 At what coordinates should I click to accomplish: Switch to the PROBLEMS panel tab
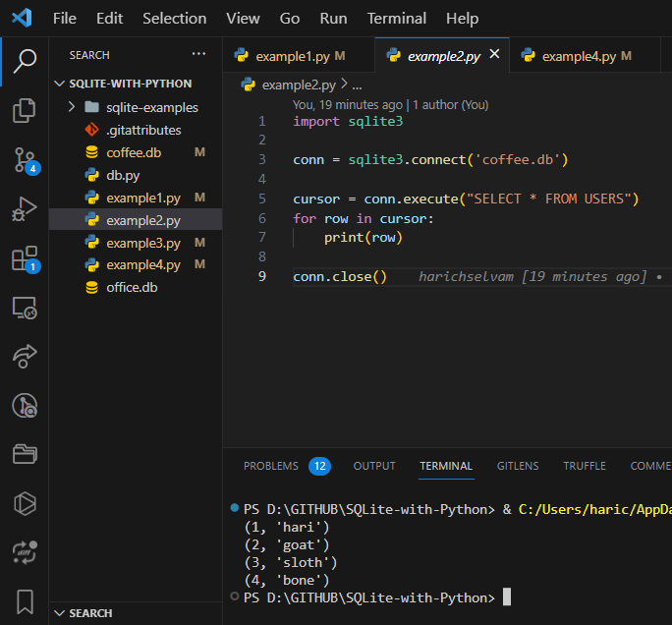[270, 466]
